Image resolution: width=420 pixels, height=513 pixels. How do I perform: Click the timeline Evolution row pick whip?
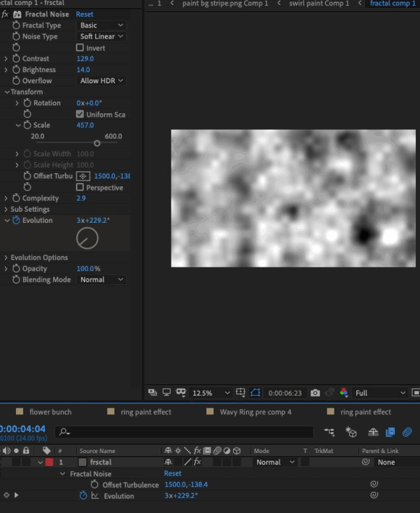[374, 495]
